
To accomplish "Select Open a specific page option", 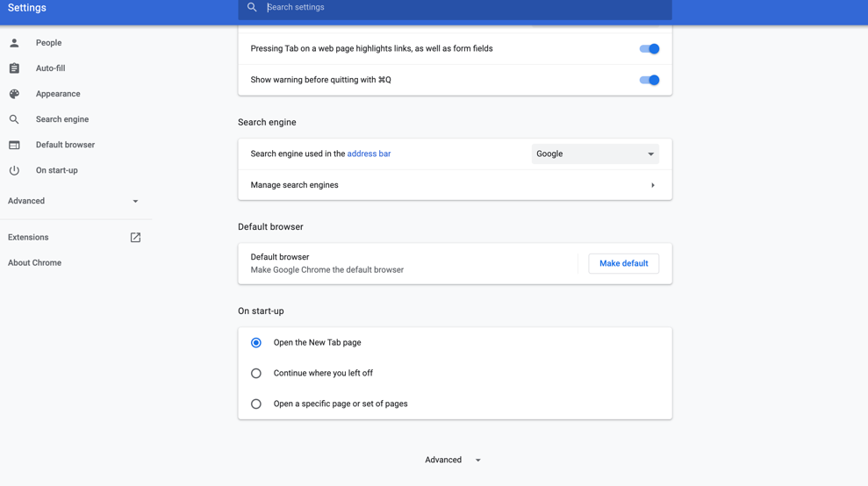I will click(256, 404).
